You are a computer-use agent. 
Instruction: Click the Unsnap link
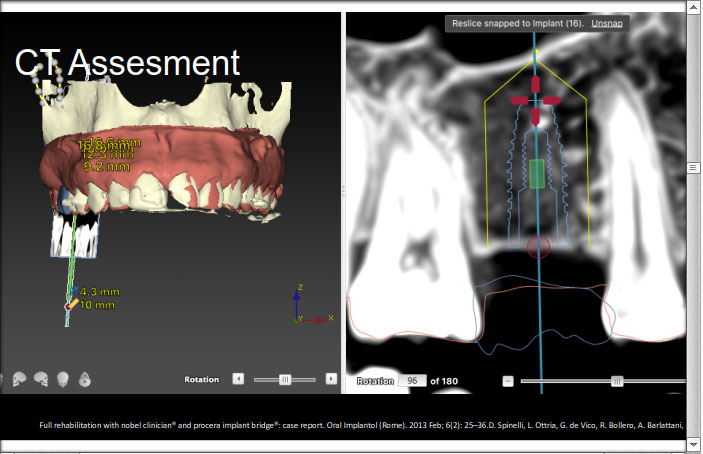[x=607, y=23]
